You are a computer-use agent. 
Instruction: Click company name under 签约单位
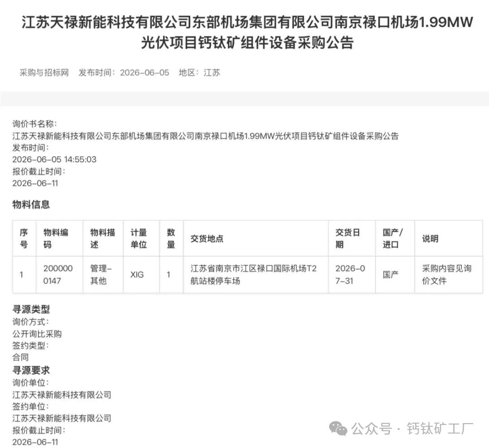[x=62, y=419]
